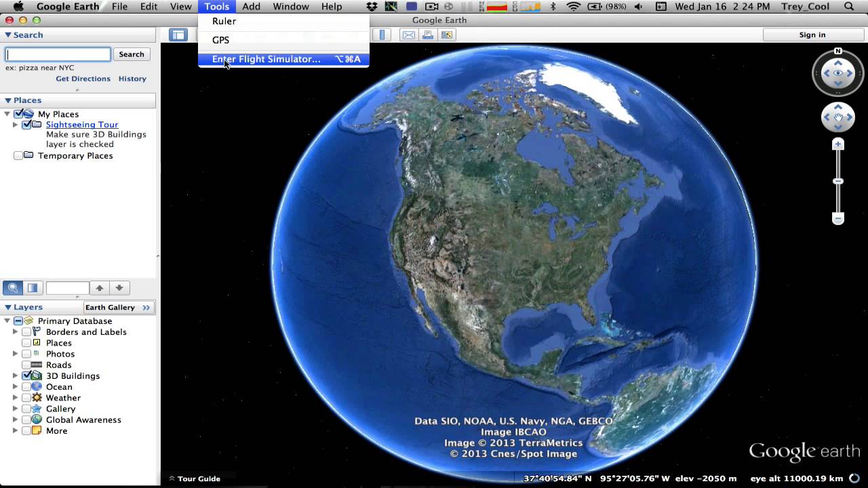Uncheck the Sightseeing Tour checkbox

(x=26, y=125)
